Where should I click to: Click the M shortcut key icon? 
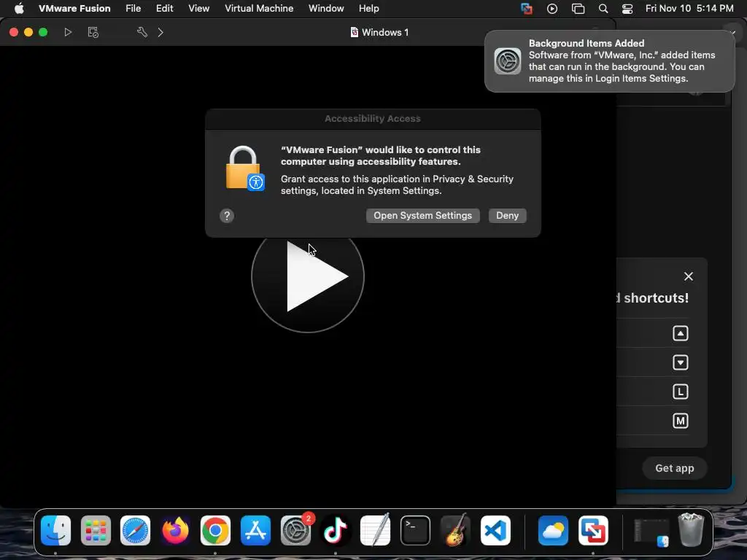[681, 421]
